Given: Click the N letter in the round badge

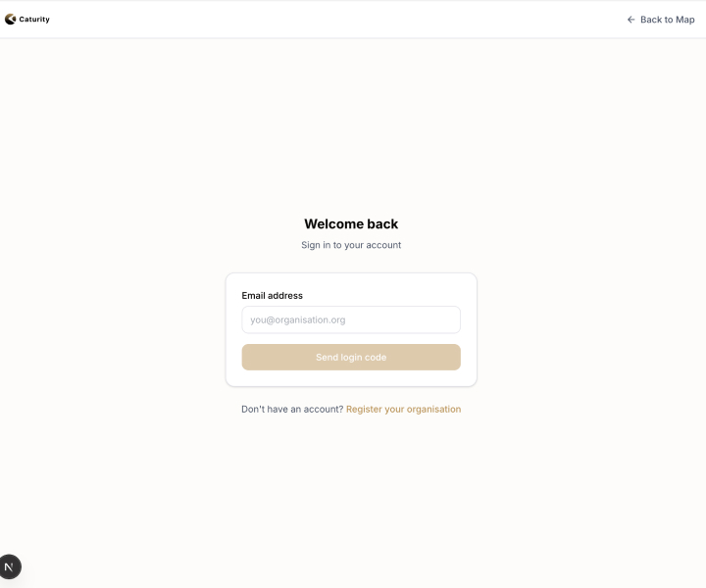Looking at the screenshot, I should [x=9, y=566].
